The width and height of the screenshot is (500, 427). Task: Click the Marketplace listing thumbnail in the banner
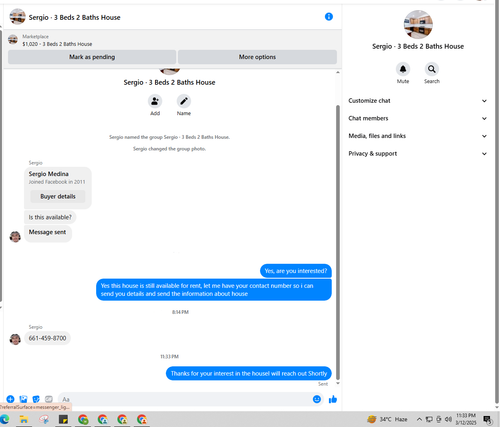(13, 40)
